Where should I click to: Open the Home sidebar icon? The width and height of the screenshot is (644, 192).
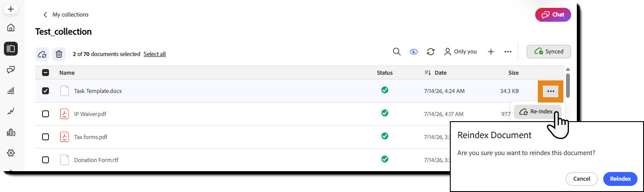coord(11,28)
